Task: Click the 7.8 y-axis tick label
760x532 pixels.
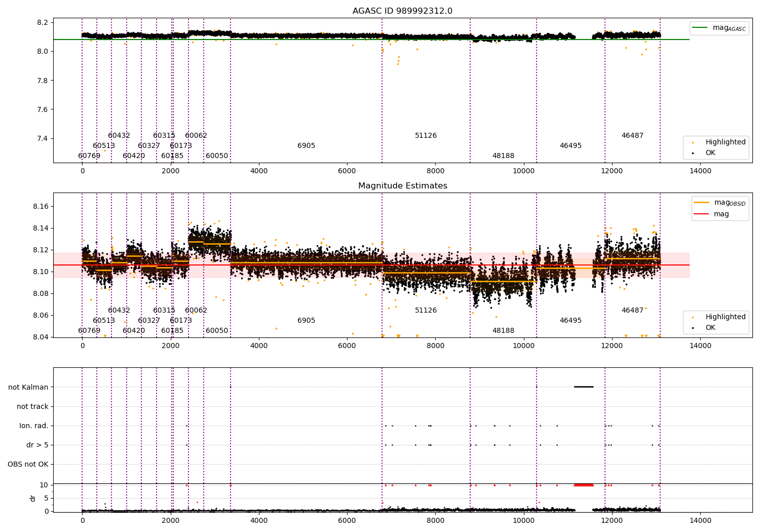Action: pos(43,81)
